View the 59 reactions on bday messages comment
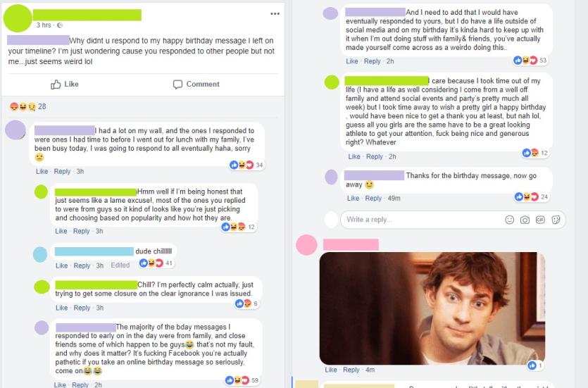This screenshot has height=388, width=588. click(x=242, y=380)
